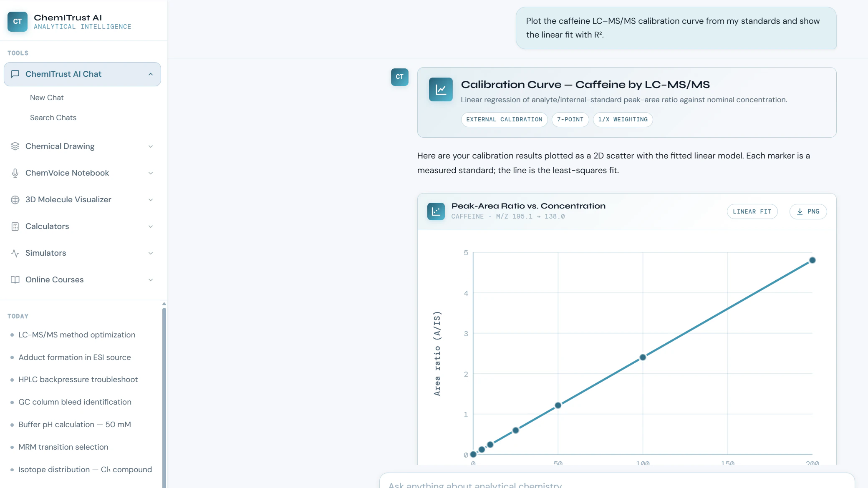Image resolution: width=868 pixels, height=488 pixels.
Task: Open the GC column bleed identification chat
Action: point(75,402)
